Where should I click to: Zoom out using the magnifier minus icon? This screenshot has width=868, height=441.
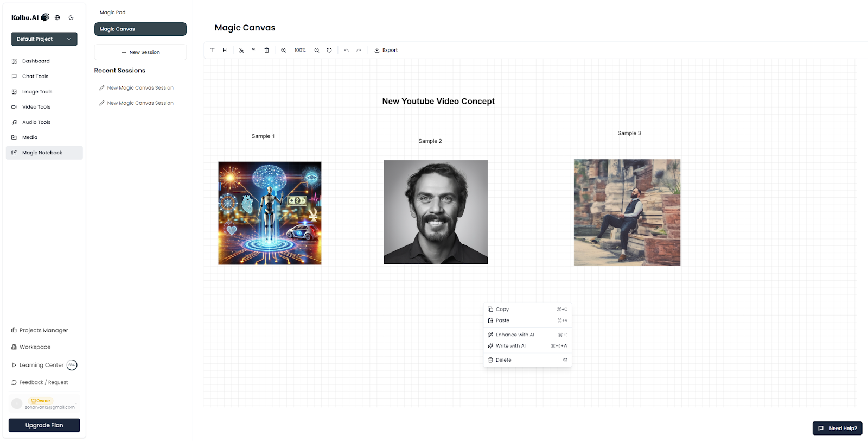(317, 50)
